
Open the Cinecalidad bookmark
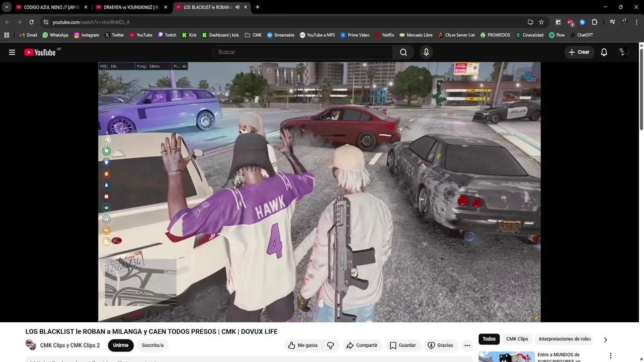tap(529, 35)
